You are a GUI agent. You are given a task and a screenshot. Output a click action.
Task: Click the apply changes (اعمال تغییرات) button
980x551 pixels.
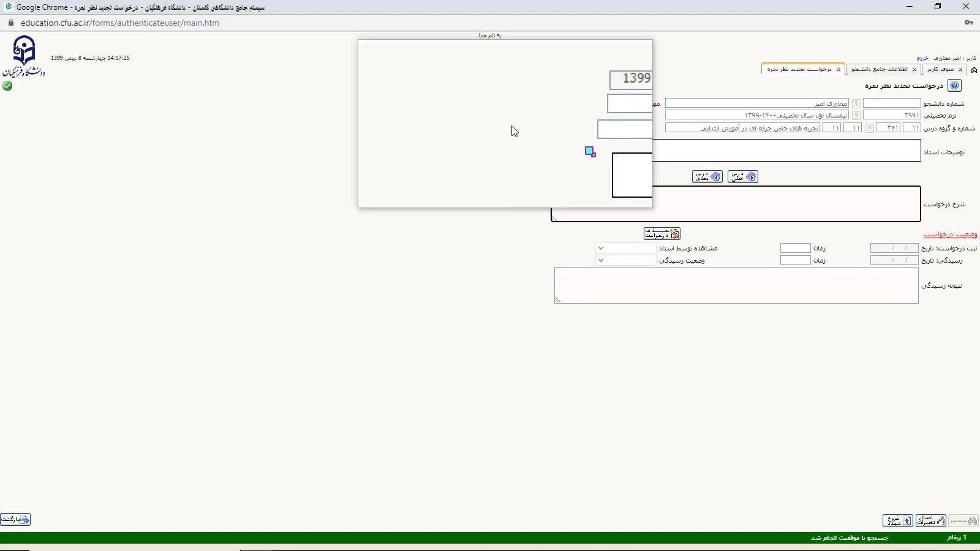(x=930, y=520)
